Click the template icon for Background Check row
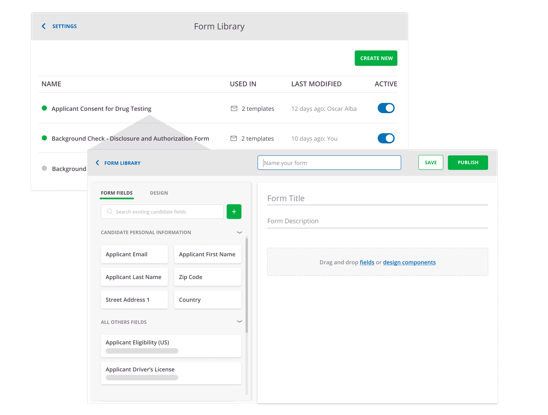Screen dimensions: 548x415 [x=233, y=138]
